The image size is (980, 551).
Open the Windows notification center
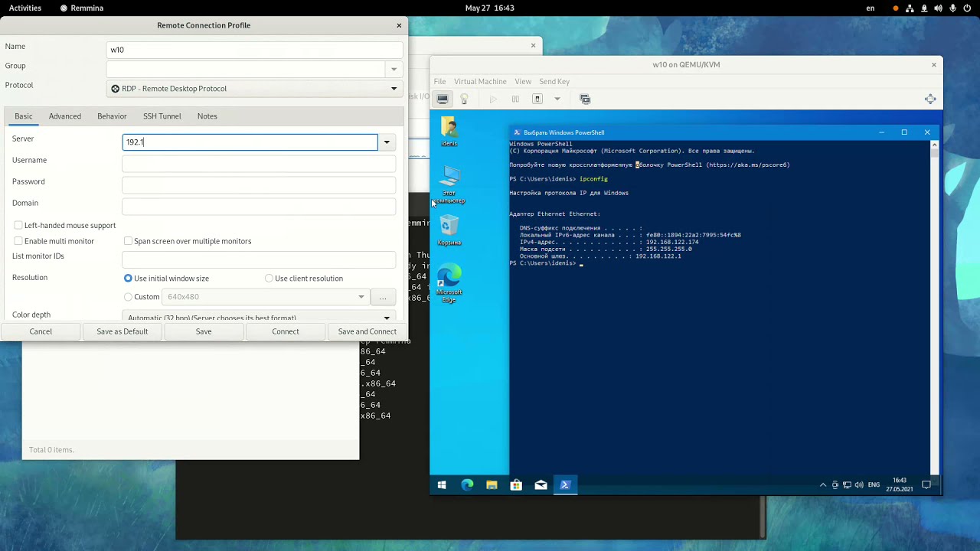926,485
